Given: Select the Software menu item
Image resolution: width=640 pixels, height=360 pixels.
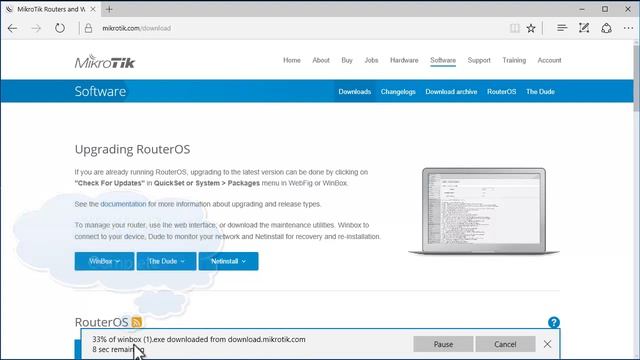Looking at the screenshot, I should (443, 60).
